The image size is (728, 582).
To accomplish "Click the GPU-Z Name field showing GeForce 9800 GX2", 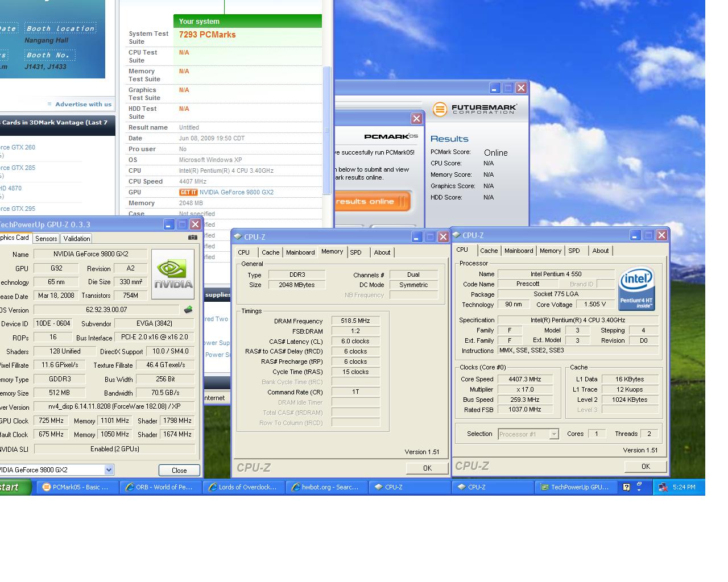I will tap(90, 254).
